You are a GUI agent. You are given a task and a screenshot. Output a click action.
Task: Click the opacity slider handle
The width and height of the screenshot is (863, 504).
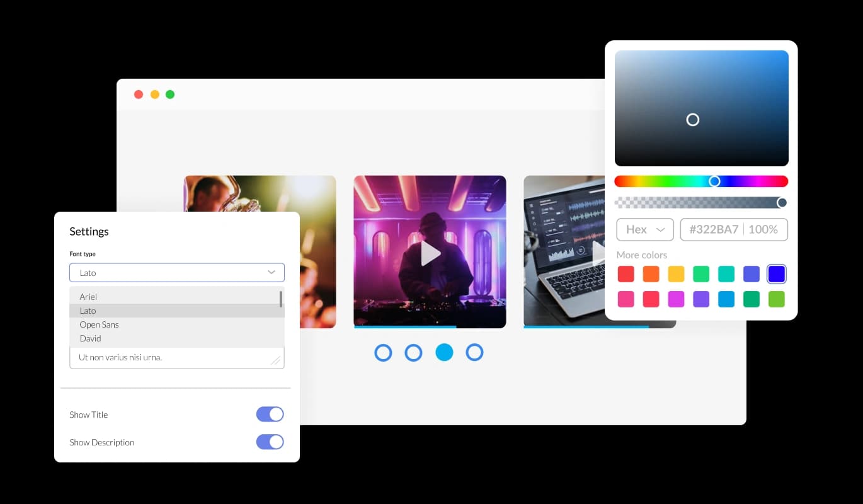[x=782, y=202]
